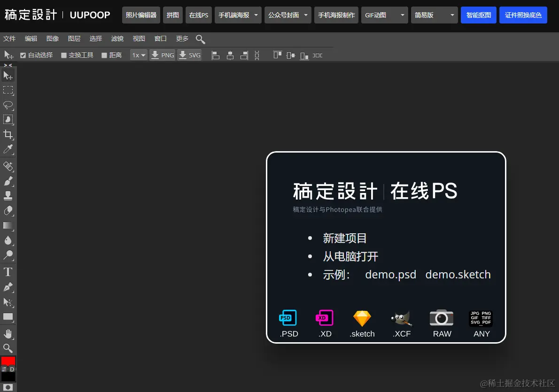Align vertical centers icon
The image size is (559, 392).
pos(291,55)
